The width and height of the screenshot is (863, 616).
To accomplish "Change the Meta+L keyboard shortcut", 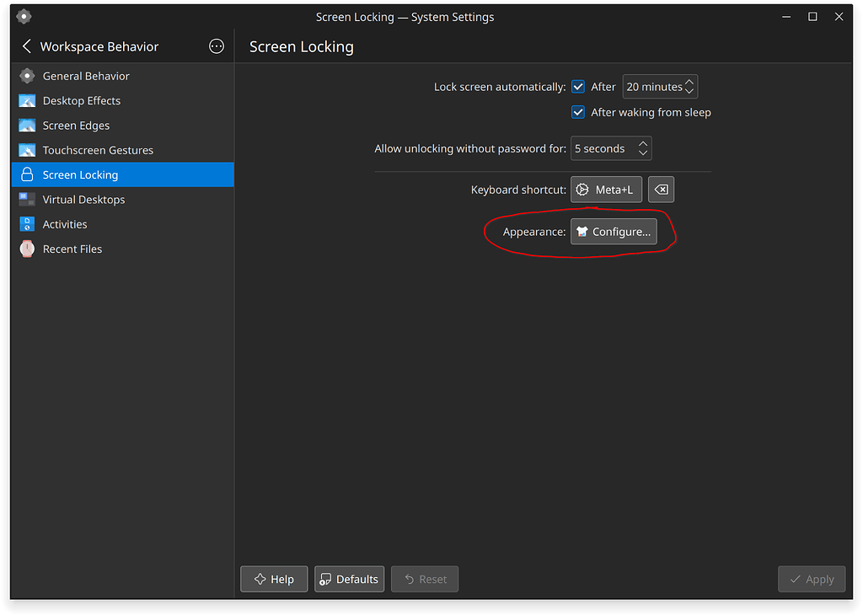I will click(606, 189).
